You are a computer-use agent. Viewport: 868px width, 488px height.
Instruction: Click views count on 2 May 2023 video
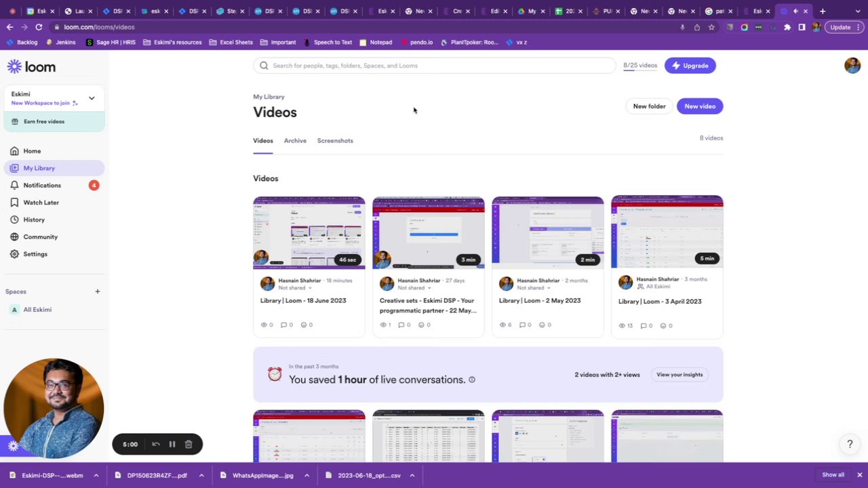[505, 325]
